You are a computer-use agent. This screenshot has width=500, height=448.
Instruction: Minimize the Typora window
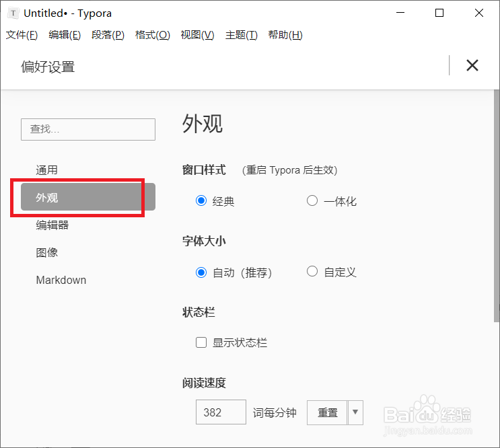[400, 13]
